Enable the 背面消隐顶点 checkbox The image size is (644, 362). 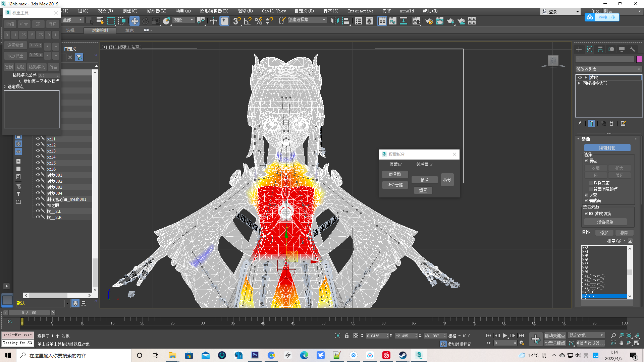click(591, 189)
